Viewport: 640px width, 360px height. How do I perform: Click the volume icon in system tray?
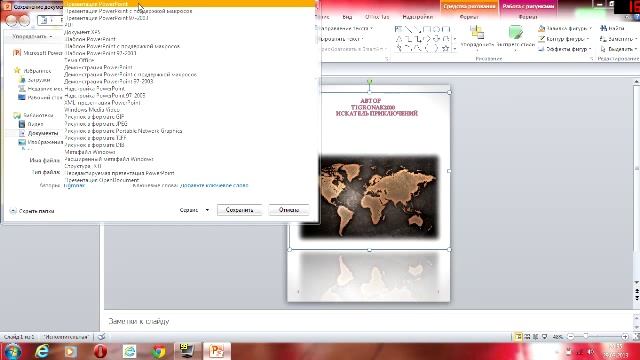point(591,351)
